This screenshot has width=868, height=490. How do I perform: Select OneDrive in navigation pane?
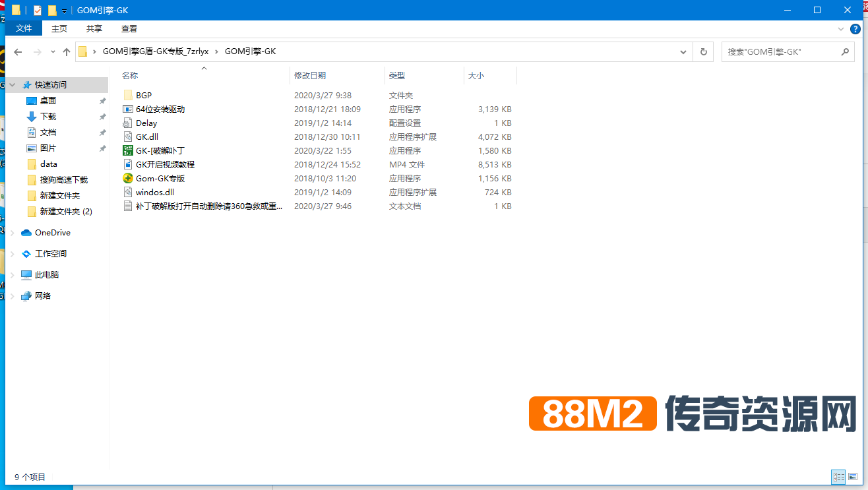[x=53, y=233]
